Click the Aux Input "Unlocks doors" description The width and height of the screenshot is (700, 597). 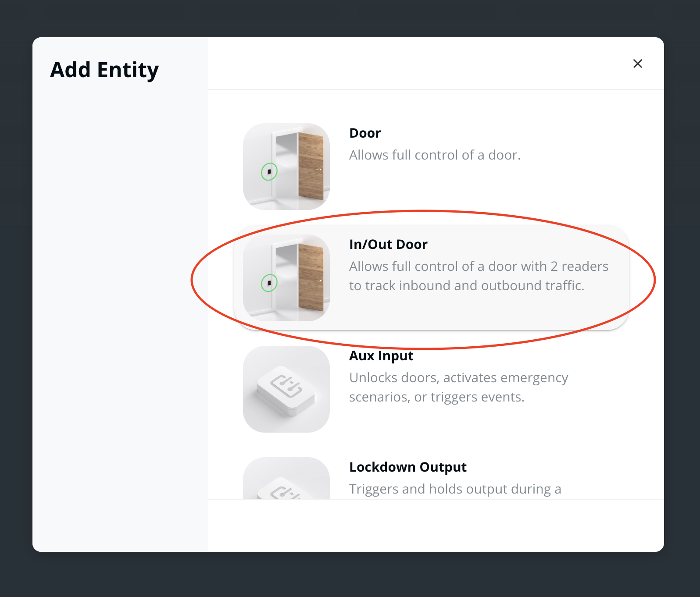458,387
